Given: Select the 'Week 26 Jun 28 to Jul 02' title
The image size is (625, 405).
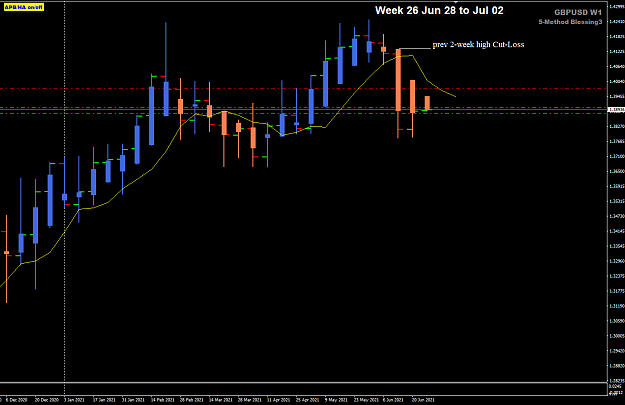Looking at the screenshot, I should click(x=439, y=10).
